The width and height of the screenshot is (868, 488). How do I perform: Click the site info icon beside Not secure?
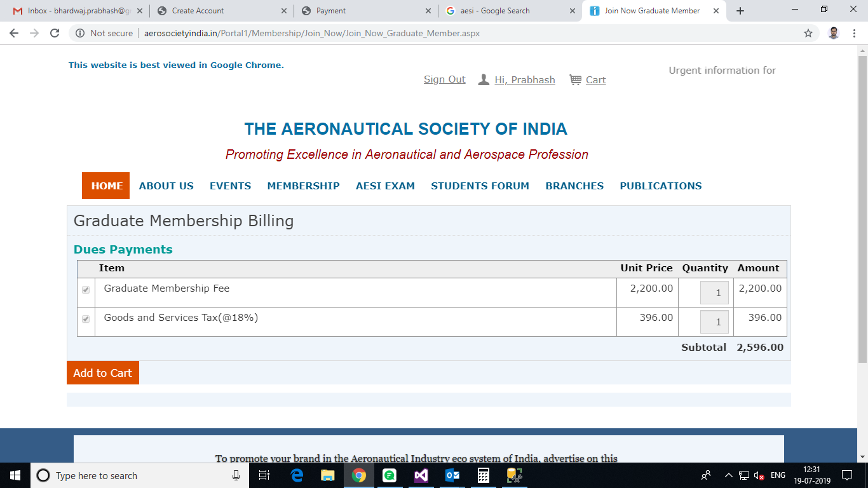click(x=80, y=33)
